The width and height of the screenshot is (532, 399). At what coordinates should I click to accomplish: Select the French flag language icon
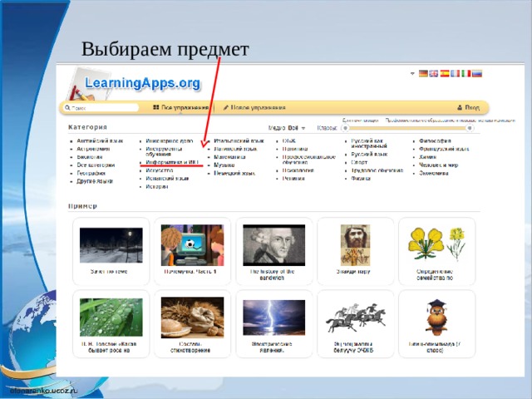456,74
